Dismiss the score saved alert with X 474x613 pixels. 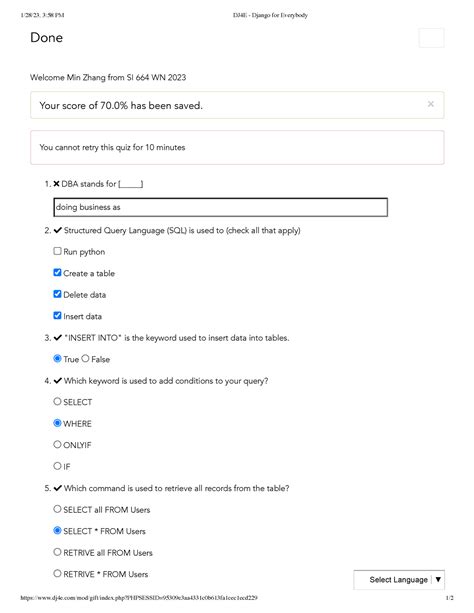click(431, 104)
